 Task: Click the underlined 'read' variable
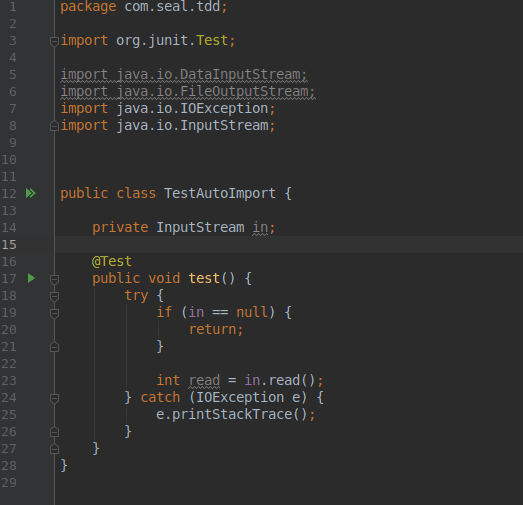click(x=204, y=381)
